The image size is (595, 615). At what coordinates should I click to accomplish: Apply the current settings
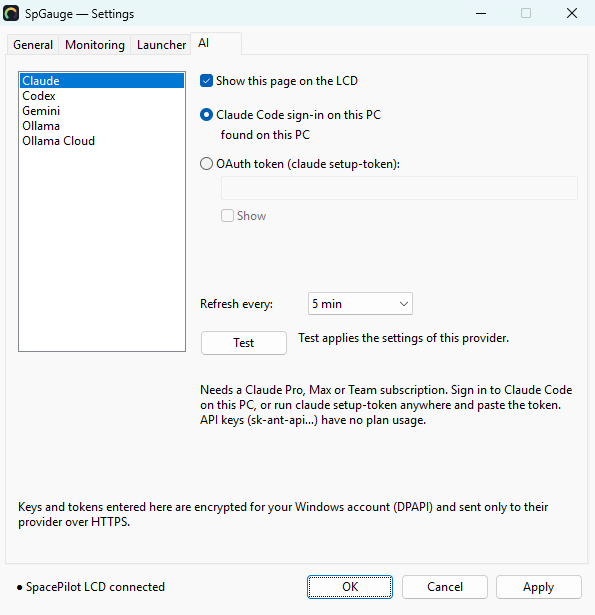tap(539, 587)
